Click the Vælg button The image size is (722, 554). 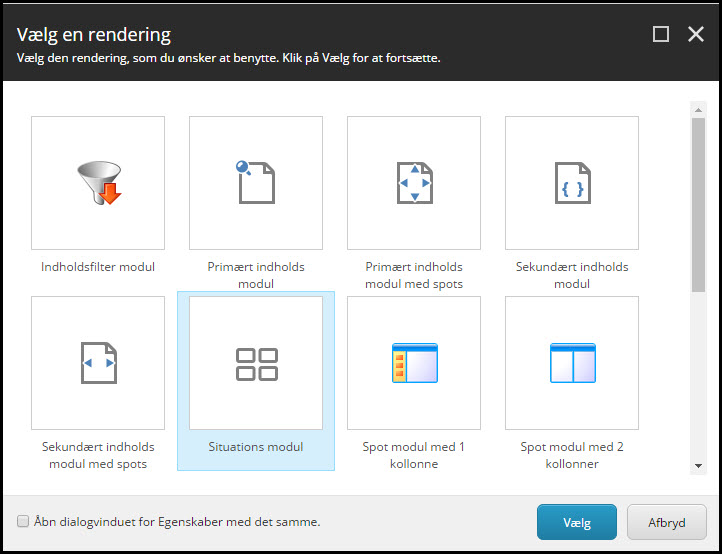coord(577,522)
